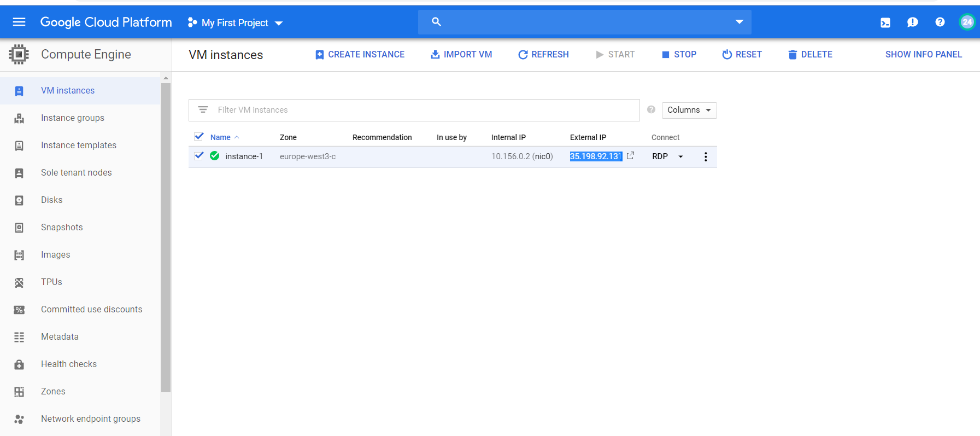Click the greyed START button
This screenshot has width=980, height=436.
615,55
